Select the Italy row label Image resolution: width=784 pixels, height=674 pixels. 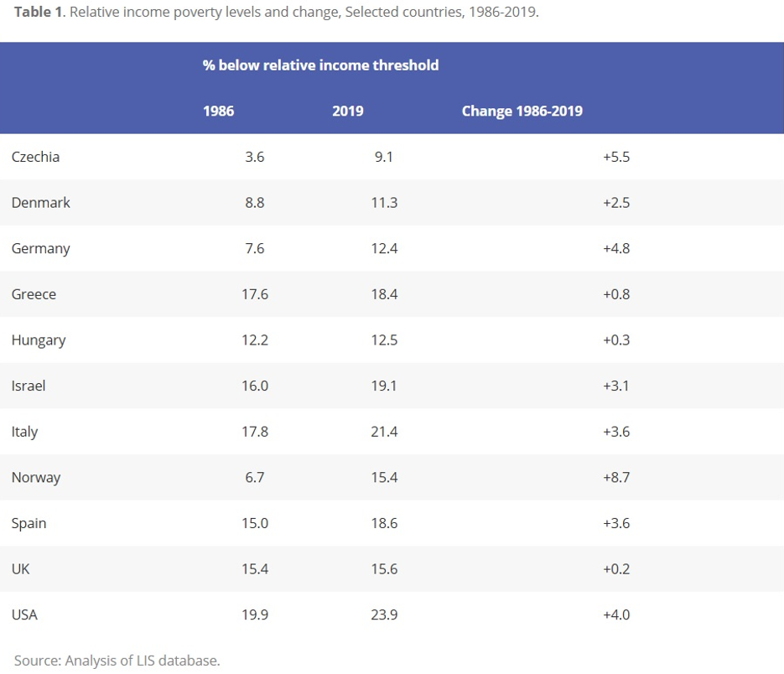pyautogui.click(x=24, y=432)
